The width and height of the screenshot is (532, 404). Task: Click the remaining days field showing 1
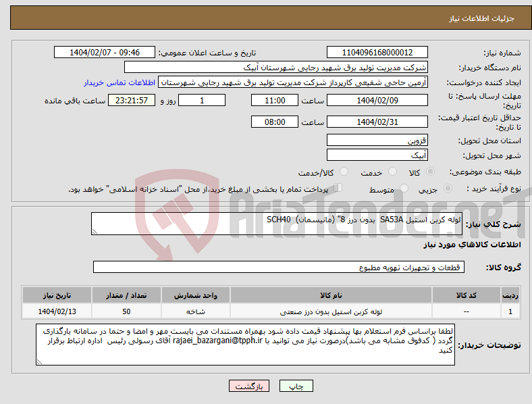202,101
